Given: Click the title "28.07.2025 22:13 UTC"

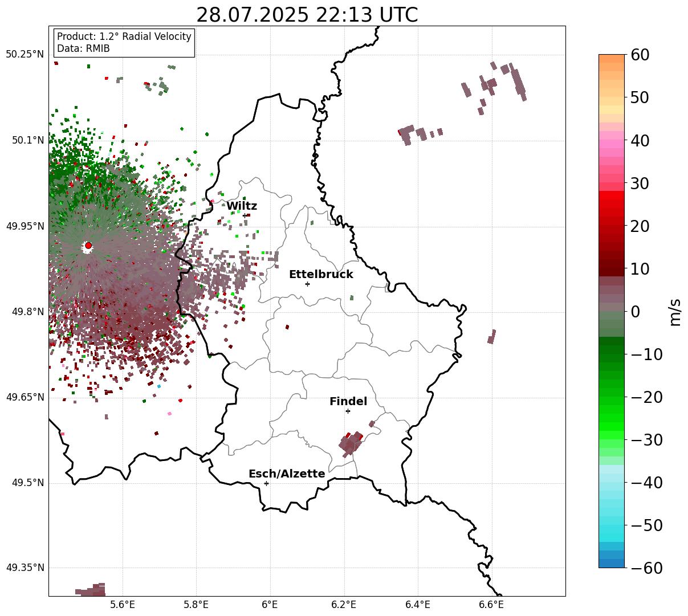Looking at the screenshot, I should (307, 15).
